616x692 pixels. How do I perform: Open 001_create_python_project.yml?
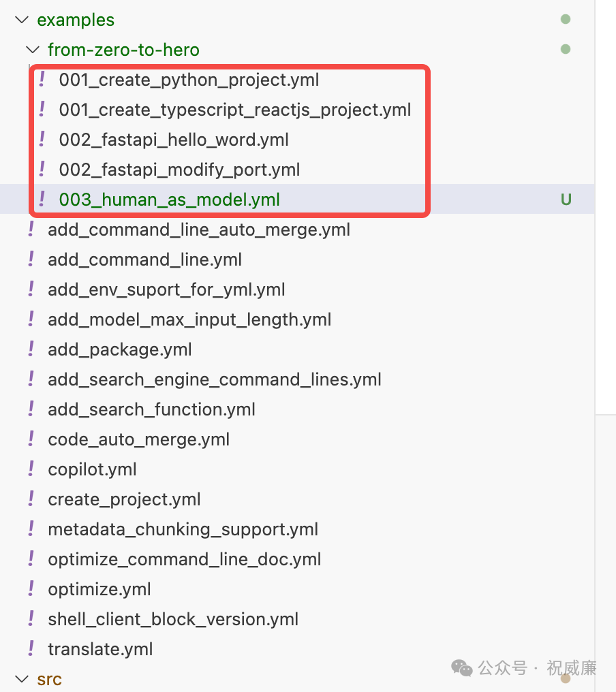[x=189, y=80]
